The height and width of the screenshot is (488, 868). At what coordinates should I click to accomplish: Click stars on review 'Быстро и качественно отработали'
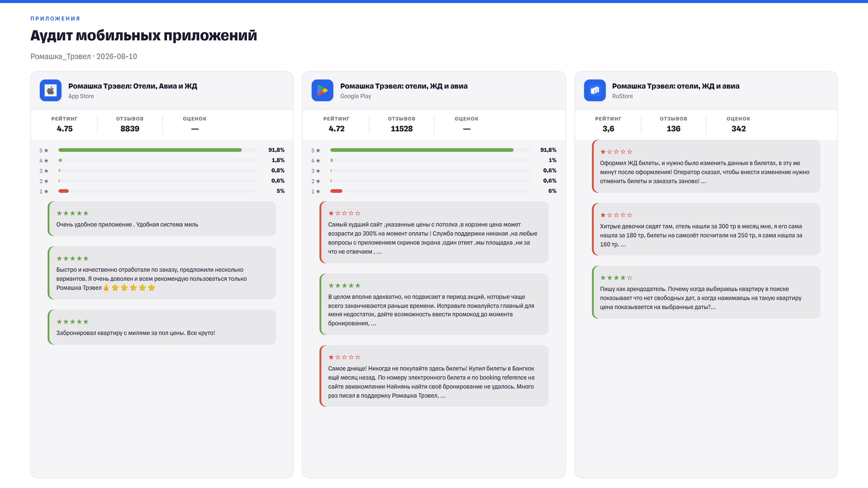pos(72,258)
